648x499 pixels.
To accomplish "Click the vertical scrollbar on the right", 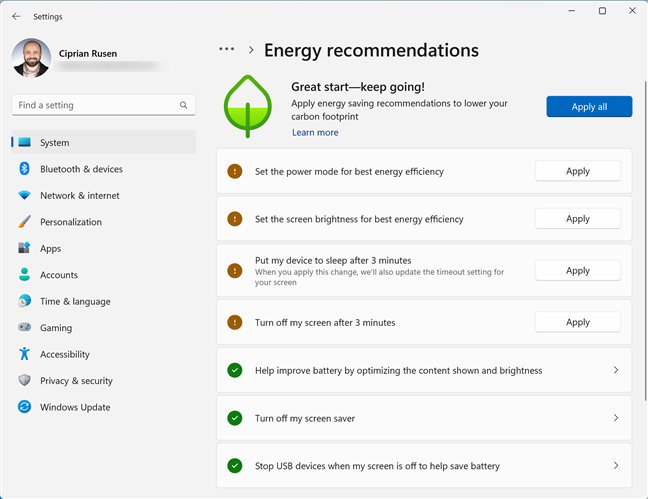I will [x=645, y=241].
